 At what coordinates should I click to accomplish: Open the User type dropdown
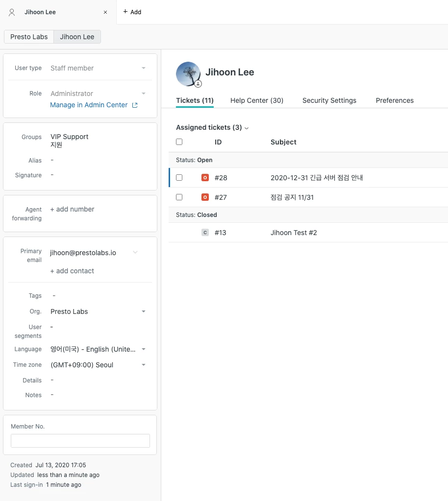pyautogui.click(x=98, y=68)
